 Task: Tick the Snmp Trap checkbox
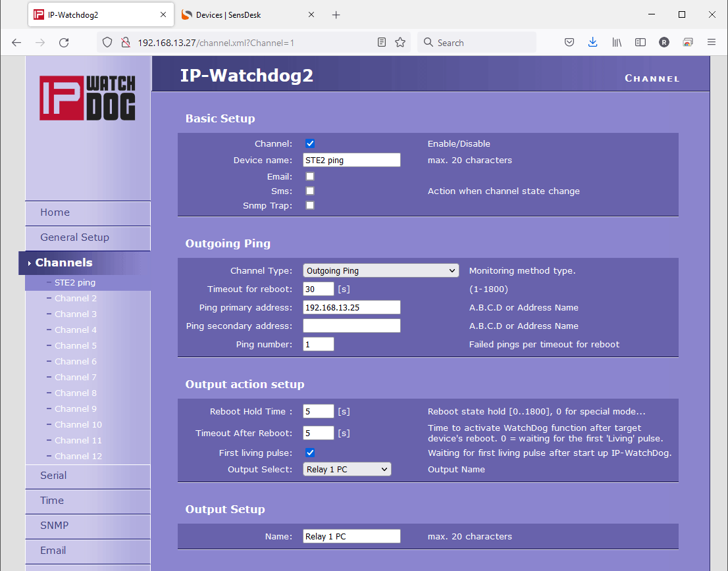click(x=310, y=205)
